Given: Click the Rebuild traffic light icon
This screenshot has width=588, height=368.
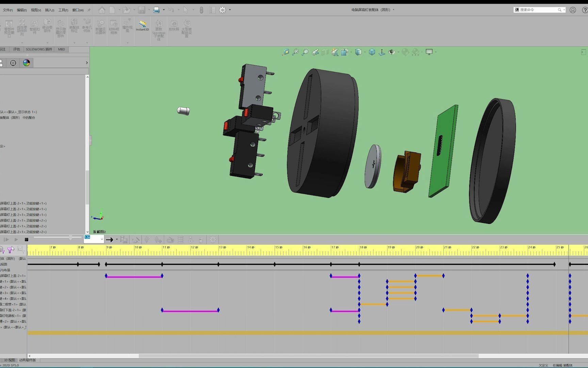Looking at the screenshot, I should click(x=201, y=10).
